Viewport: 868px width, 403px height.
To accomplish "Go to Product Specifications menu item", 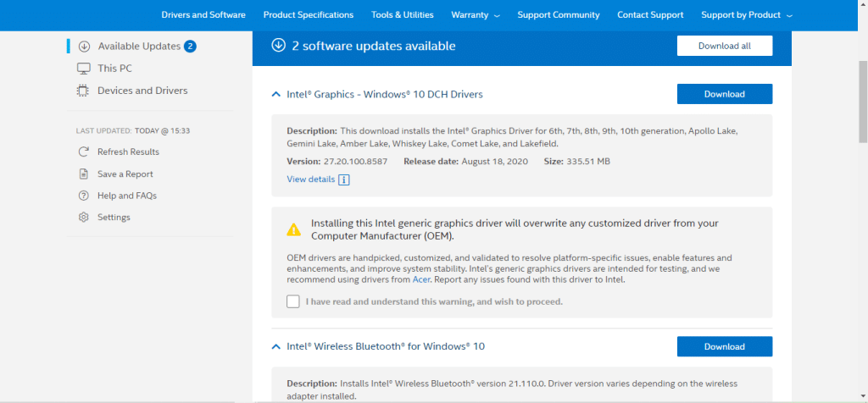I will 309,15.
